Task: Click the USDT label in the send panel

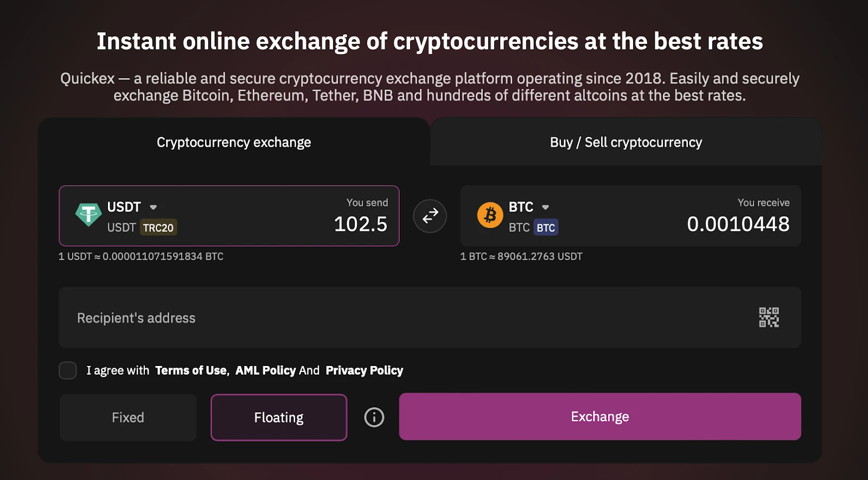Action: coord(125,207)
